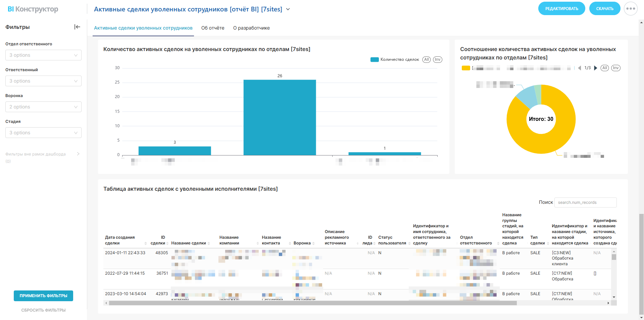Image resolution: width=644 pixels, height=320 pixels.
Task: Open Отдел ответственного filter dropdown
Action: click(43, 55)
